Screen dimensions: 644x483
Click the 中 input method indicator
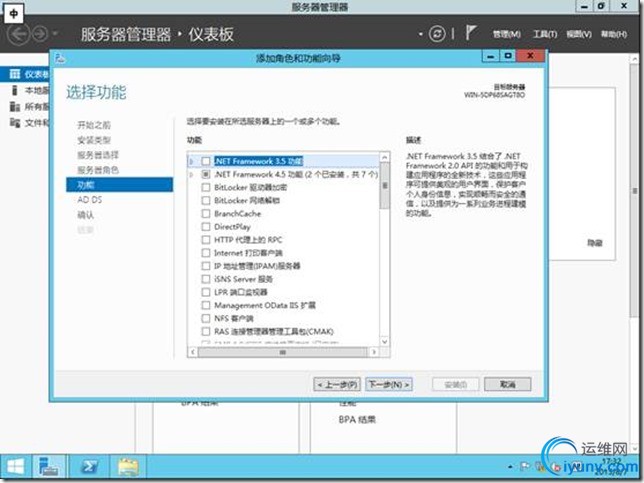click(x=14, y=13)
